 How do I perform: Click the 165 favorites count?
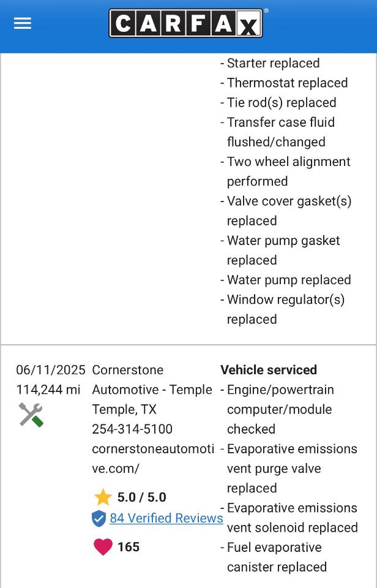coord(129,547)
